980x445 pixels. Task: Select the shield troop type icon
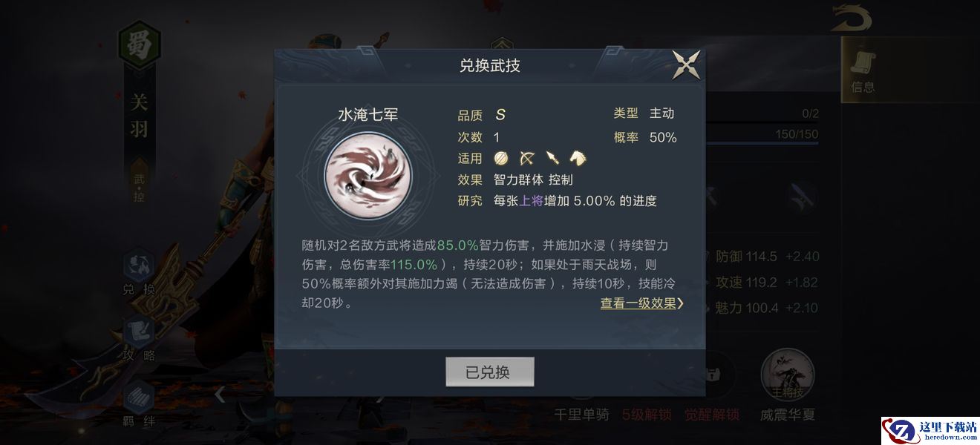tap(502, 158)
